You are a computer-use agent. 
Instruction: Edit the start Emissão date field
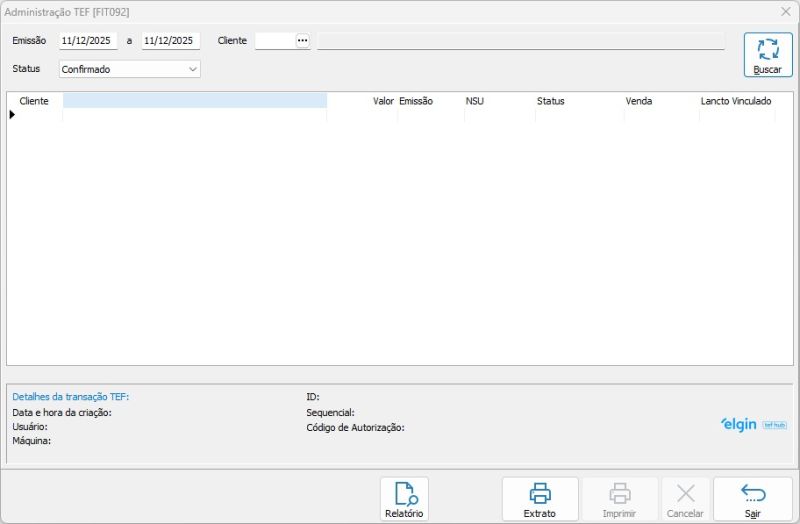tap(88, 41)
